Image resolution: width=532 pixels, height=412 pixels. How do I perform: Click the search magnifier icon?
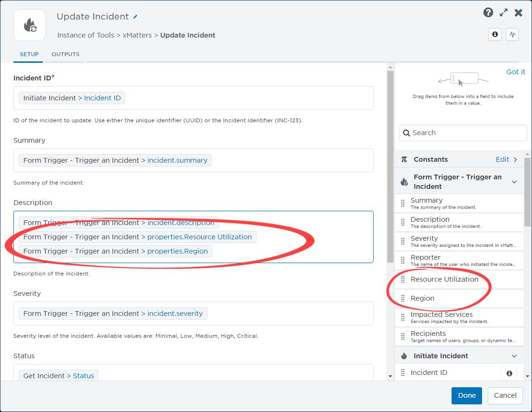click(x=406, y=133)
